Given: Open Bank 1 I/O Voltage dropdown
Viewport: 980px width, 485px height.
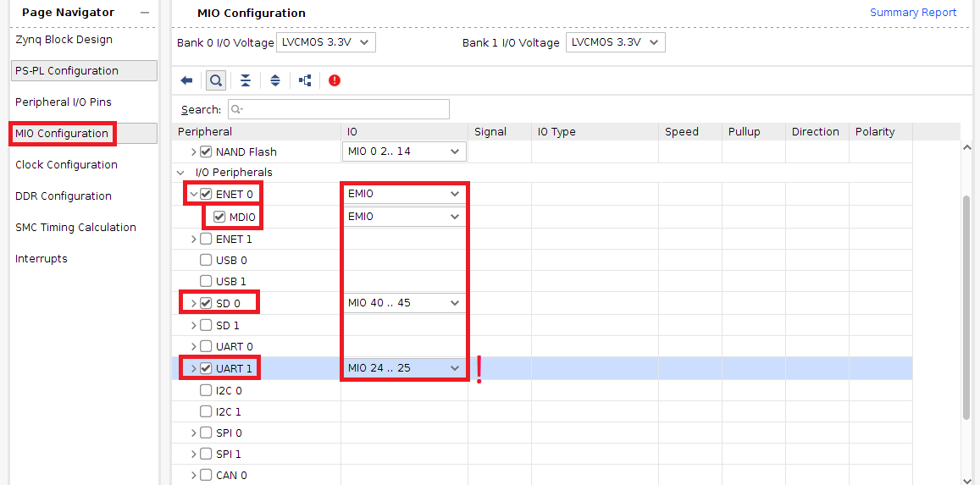Looking at the screenshot, I should coord(616,42).
